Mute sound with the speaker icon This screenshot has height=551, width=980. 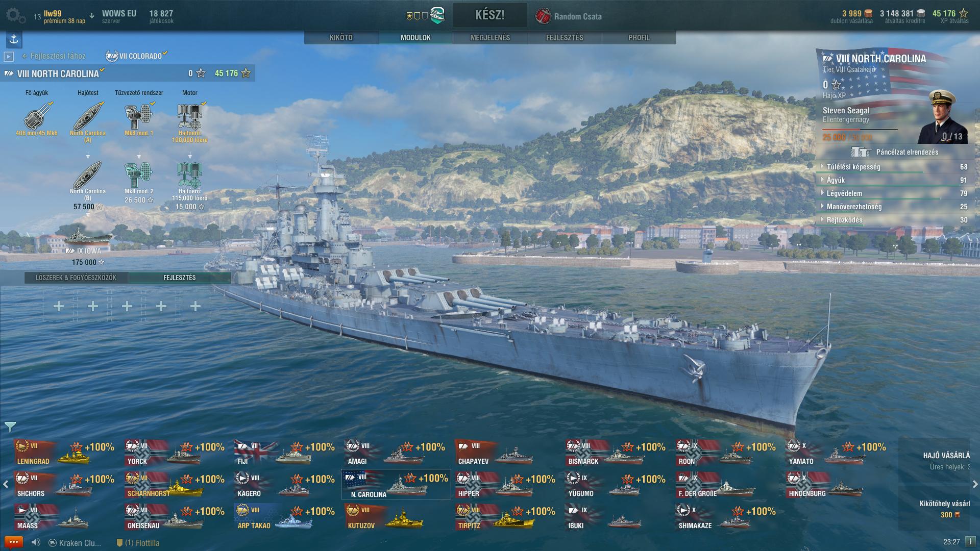click(x=36, y=542)
